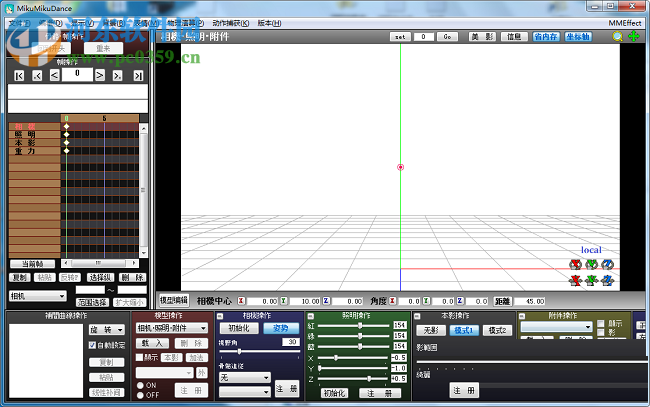Click the 范围选择 button
Image resolution: width=650 pixels, height=407 pixels.
click(92, 303)
